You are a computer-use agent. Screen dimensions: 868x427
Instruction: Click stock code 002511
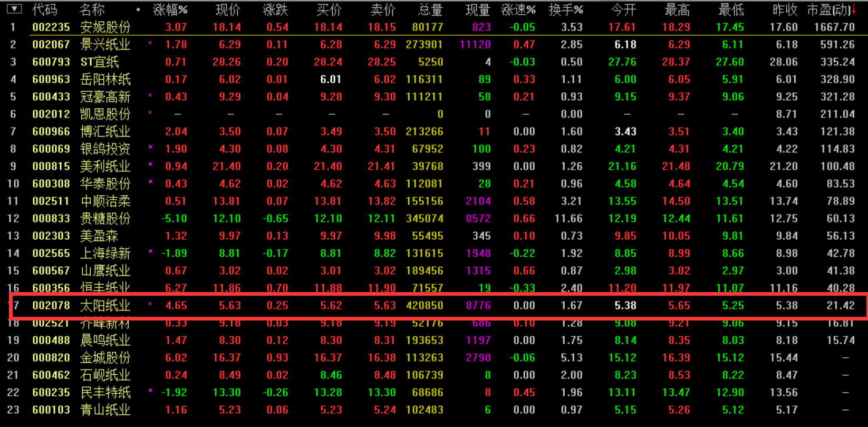click(51, 201)
